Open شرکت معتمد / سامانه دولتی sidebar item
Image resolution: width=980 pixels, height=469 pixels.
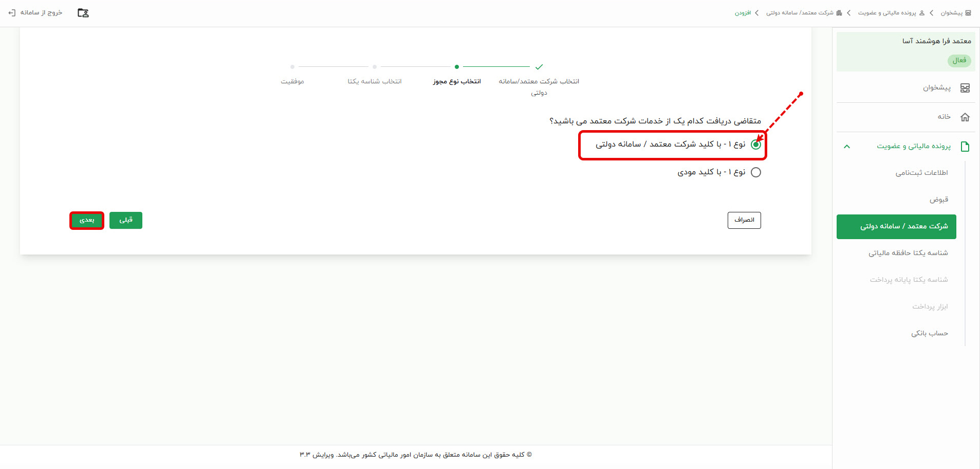896,227
